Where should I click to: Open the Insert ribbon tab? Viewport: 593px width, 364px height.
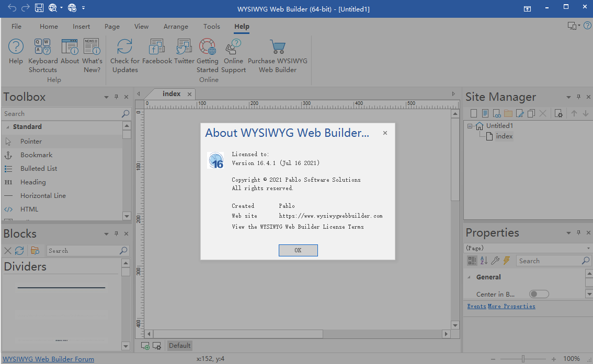pyautogui.click(x=81, y=27)
